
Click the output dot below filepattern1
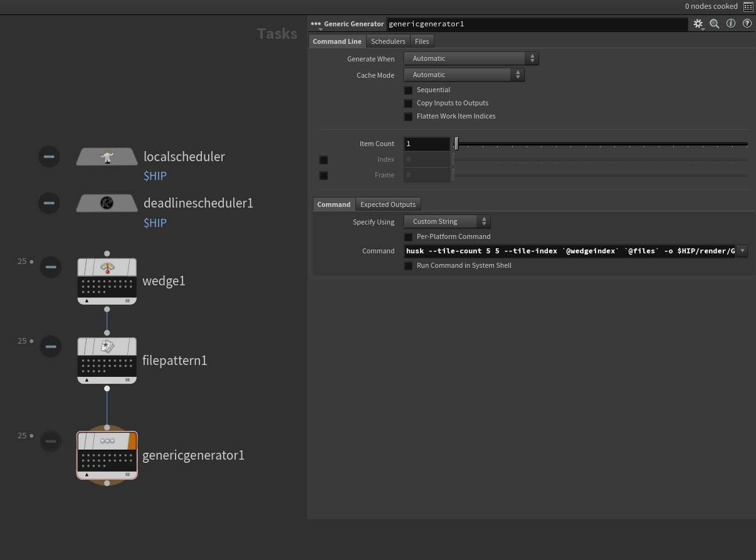107,388
